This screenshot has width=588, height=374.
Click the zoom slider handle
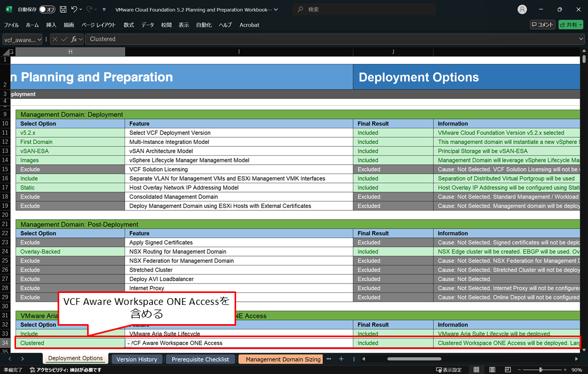(x=541, y=370)
